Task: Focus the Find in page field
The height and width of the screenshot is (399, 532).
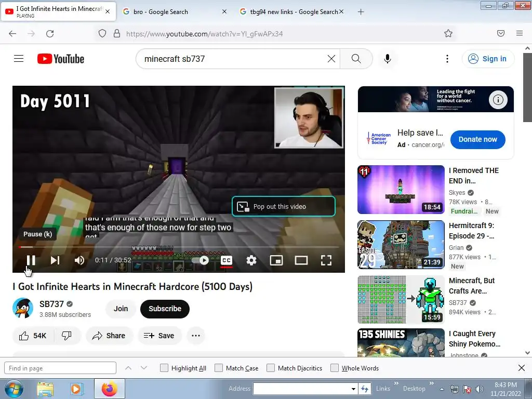Action: coord(60,368)
